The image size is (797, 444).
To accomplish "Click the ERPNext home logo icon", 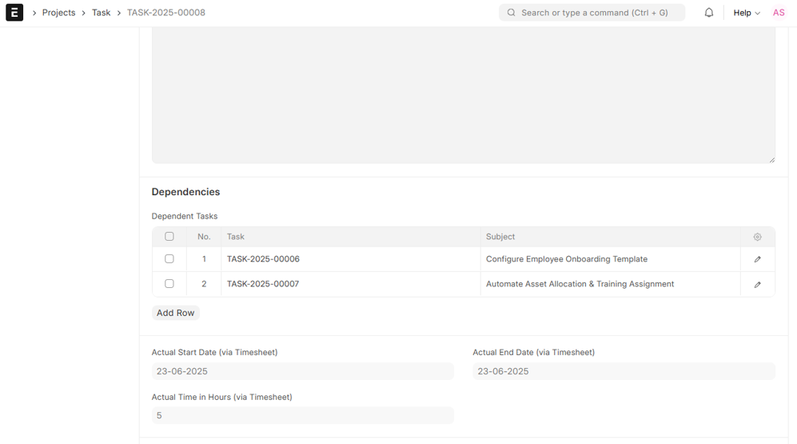I will point(14,13).
